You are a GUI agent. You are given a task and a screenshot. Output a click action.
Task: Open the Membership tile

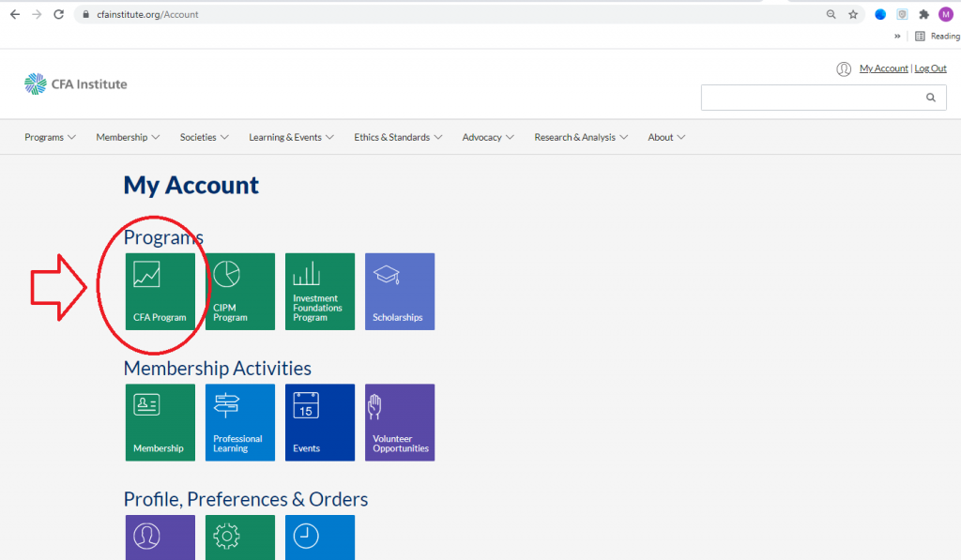coord(160,422)
